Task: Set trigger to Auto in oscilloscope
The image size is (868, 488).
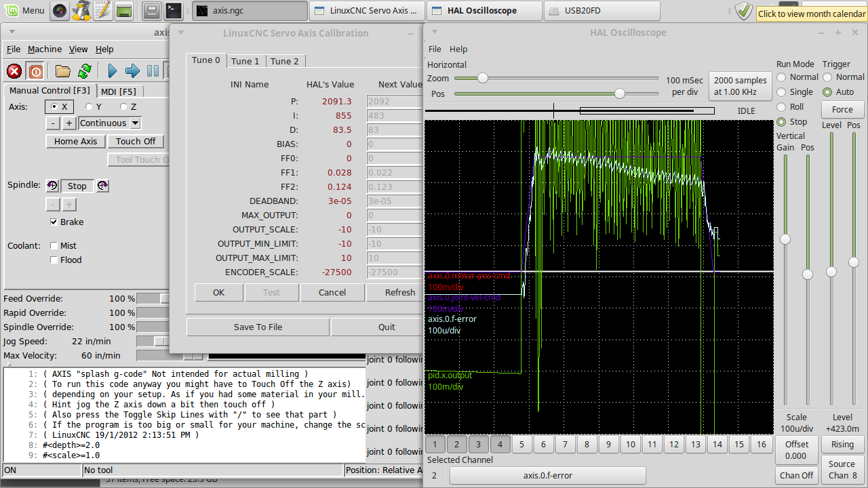Action: (x=828, y=92)
